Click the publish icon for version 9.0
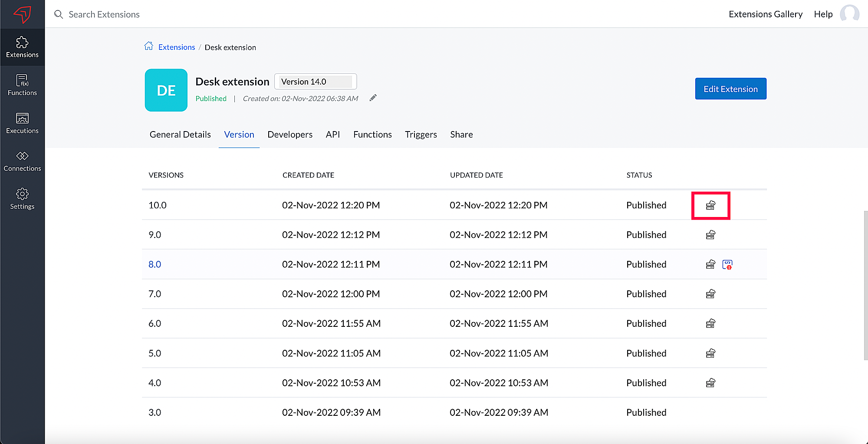868x444 pixels. coord(710,235)
